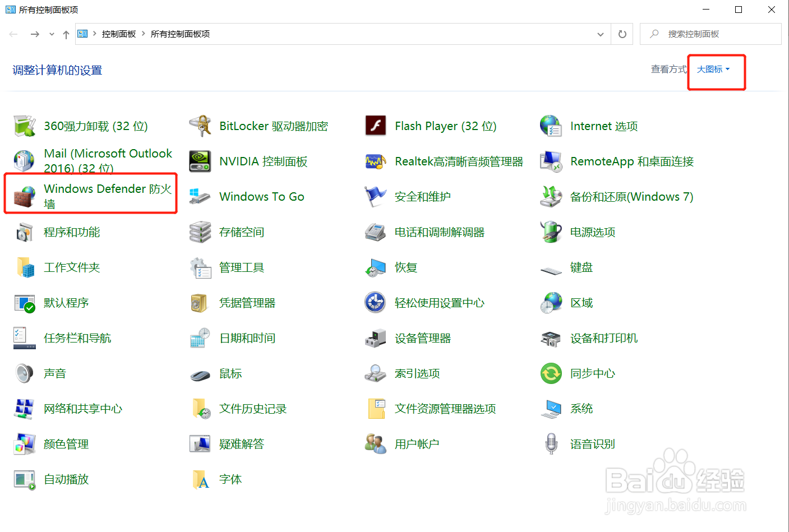Image resolution: width=789 pixels, height=532 pixels.
Task: Open the 语音识别 microphone icon
Action: coord(551,444)
